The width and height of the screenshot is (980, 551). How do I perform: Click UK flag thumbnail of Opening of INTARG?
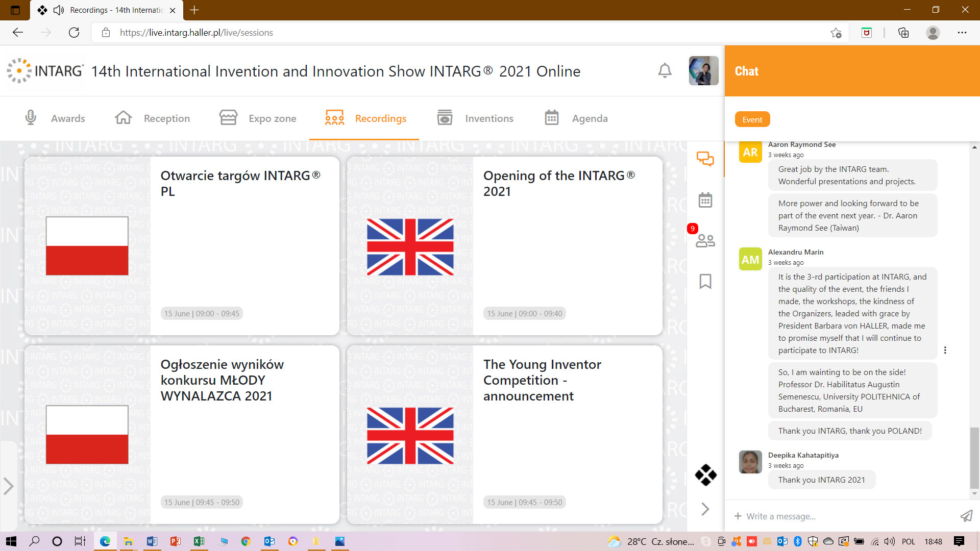click(410, 247)
